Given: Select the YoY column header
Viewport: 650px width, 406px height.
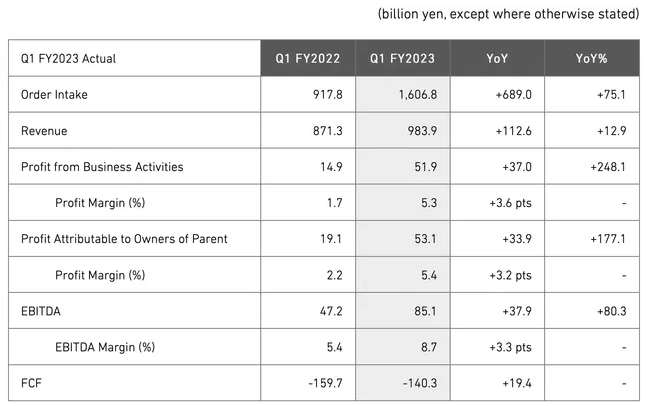Looking at the screenshot, I should pos(497,59).
